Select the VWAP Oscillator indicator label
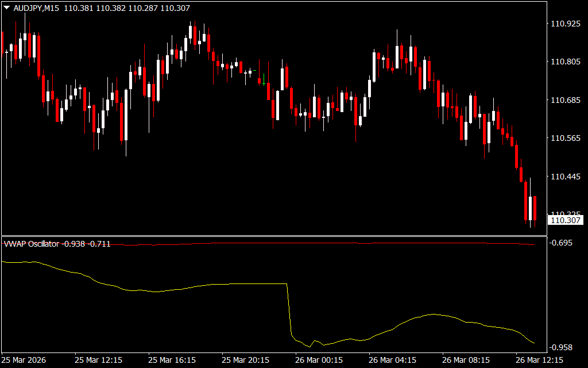This screenshot has height=368, width=588. click(x=32, y=244)
